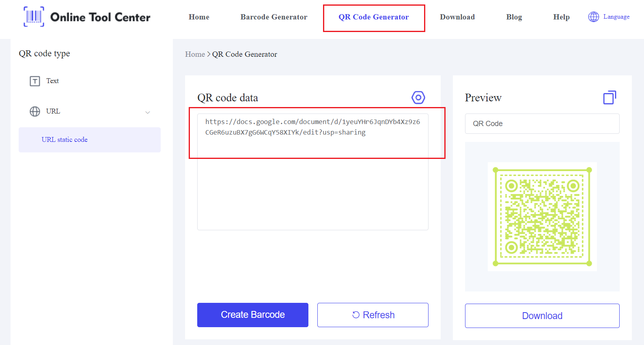Viewport: 644px width, 345px height.
Task: Click the Text label in sidebar
Action: click(x=52, y=81)
